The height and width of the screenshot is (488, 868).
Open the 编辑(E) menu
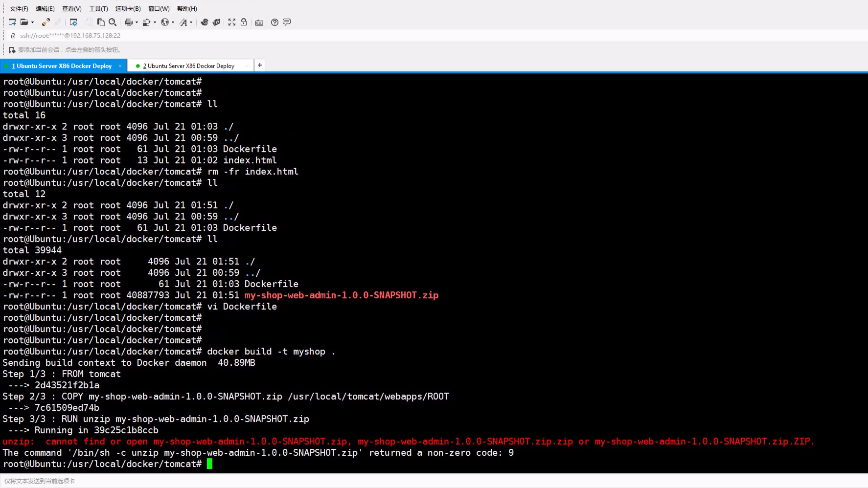coord(45,9)
